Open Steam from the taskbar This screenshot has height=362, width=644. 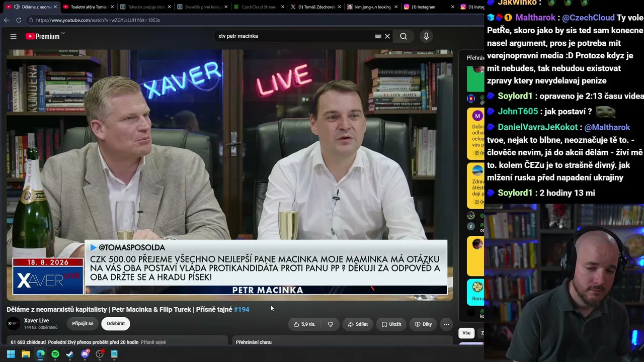70,354
